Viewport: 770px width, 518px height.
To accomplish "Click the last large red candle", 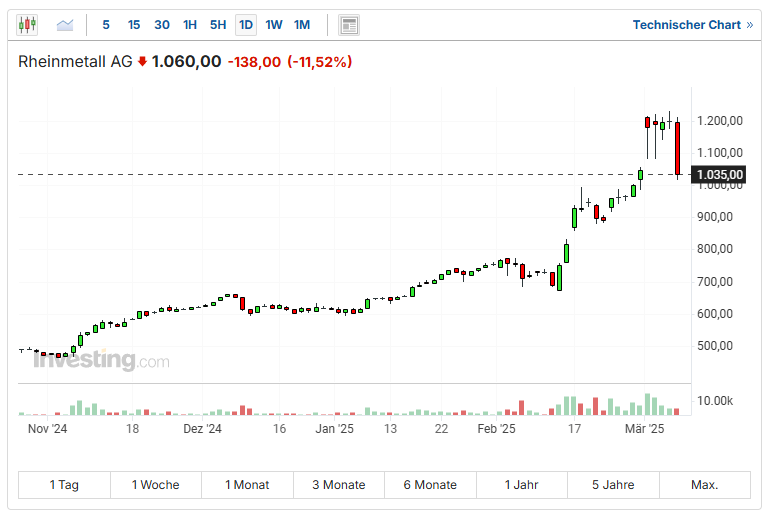I will click(x=677, y=148).
